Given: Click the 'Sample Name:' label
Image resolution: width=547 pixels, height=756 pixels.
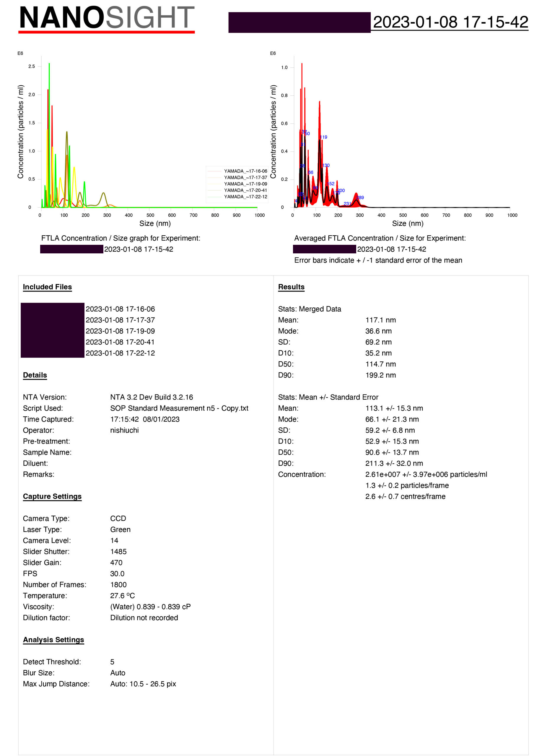Looking at the screenshot, I should (x=47, y=452).
